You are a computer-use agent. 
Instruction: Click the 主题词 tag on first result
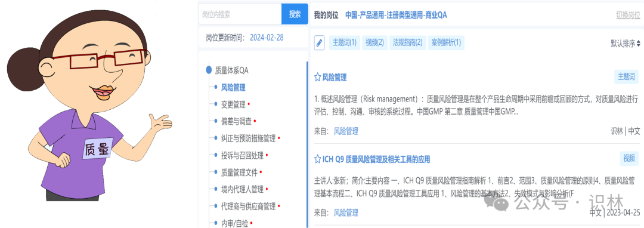[x=627, y=76]
